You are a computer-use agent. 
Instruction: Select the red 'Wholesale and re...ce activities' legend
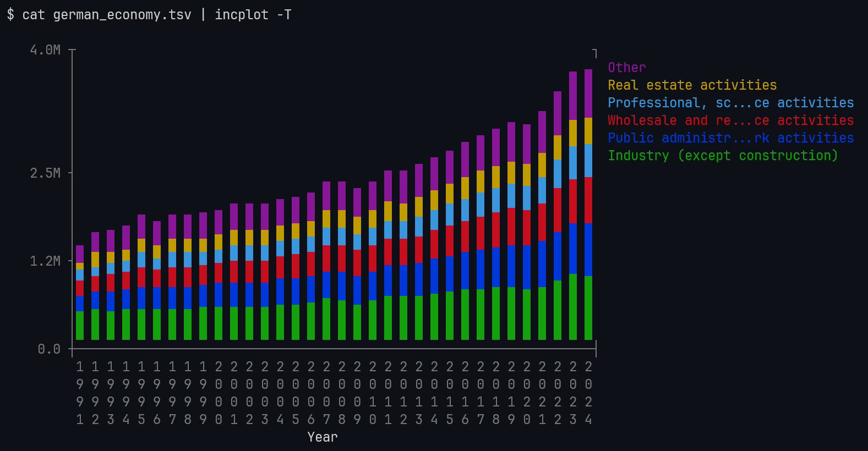pos(730,120)
